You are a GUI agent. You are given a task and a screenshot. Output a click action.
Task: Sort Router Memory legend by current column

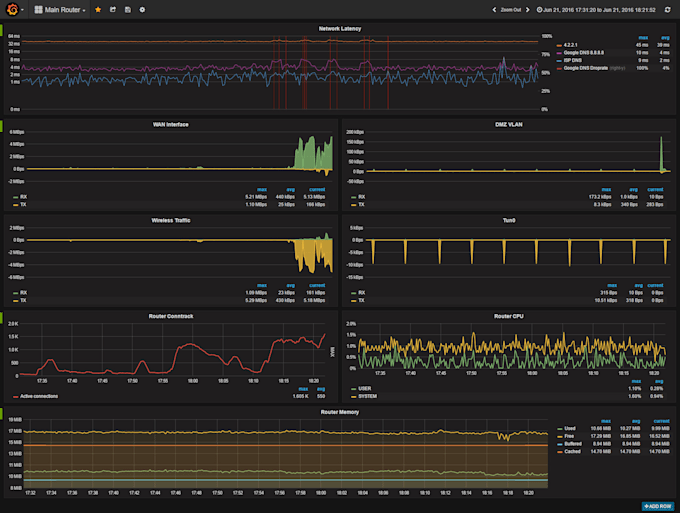click(661, 421)
